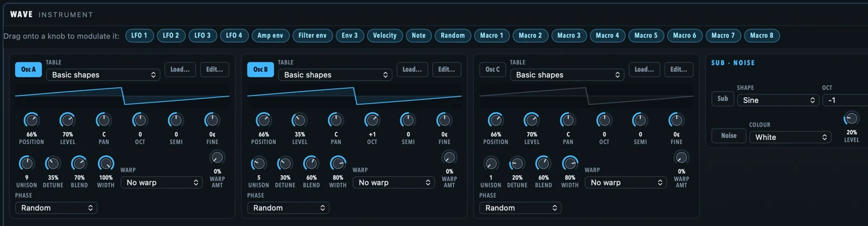Click the Osc A Unison knob
The width and height of the screenshot is (868, 226).
27,163
